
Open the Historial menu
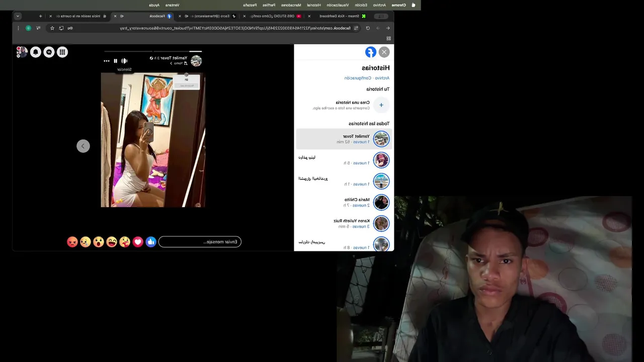pos(313,5)
